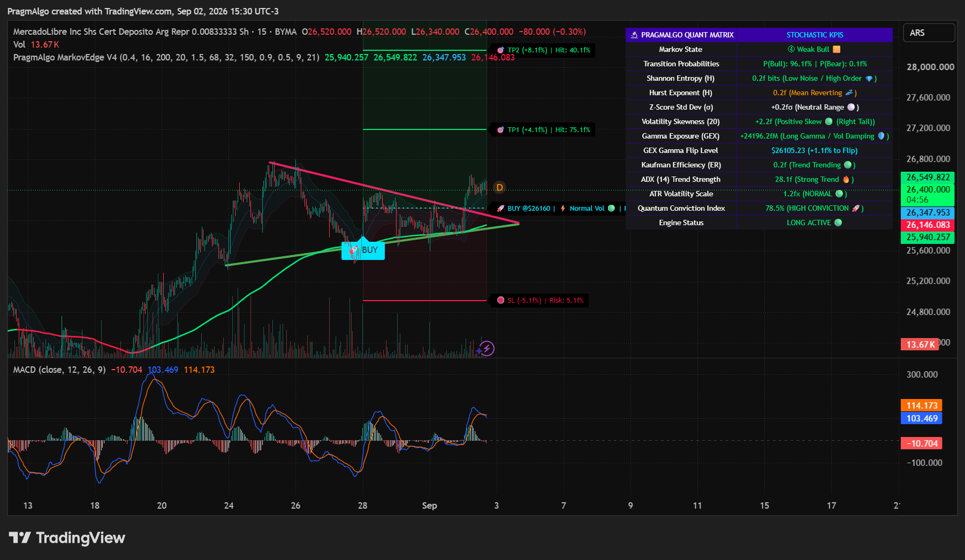Screen dimensions: 965x560
Task: Click the red 13.67K volume tag
Action: [x=920, y=344]
